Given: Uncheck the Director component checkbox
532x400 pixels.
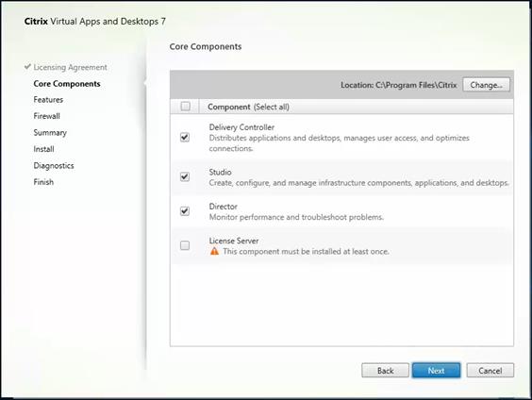Looking at the screenshot, I should click(x=185, y=211).
